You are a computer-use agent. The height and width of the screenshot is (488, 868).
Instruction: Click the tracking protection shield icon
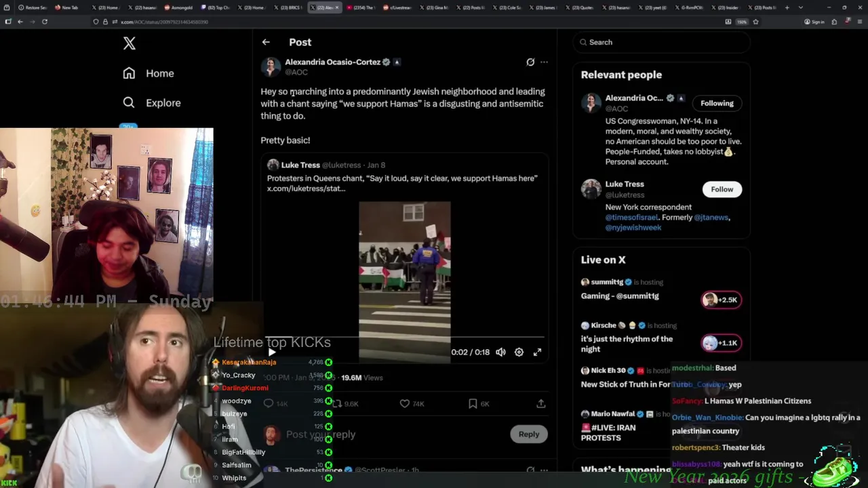point(96,22)
